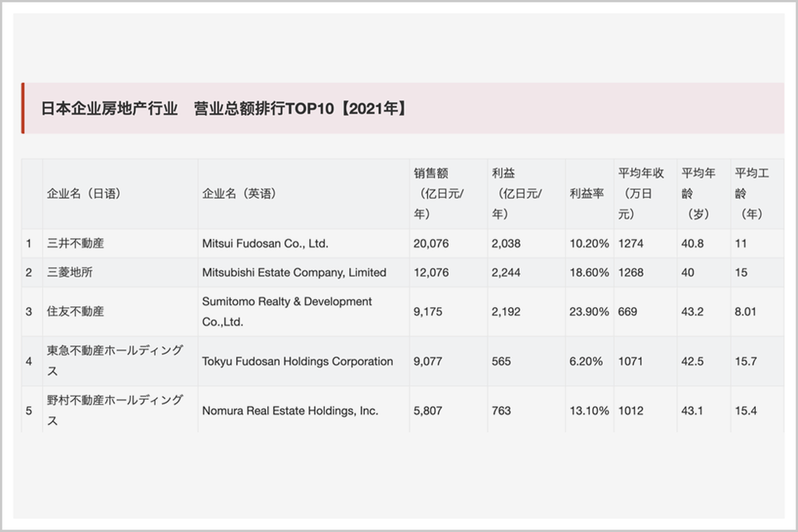
Task: Click the profit rate '13.10%'
Action: pos(589,410)
